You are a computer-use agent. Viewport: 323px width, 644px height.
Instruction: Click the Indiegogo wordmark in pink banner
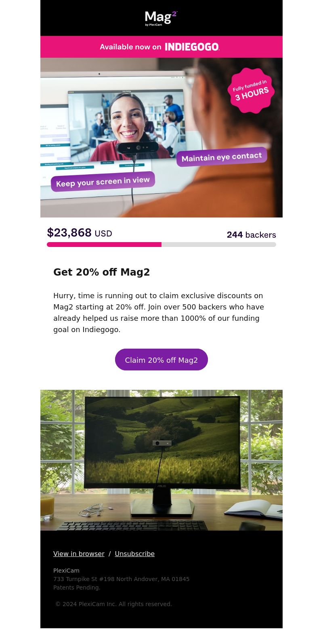click(x=192, y=47)
